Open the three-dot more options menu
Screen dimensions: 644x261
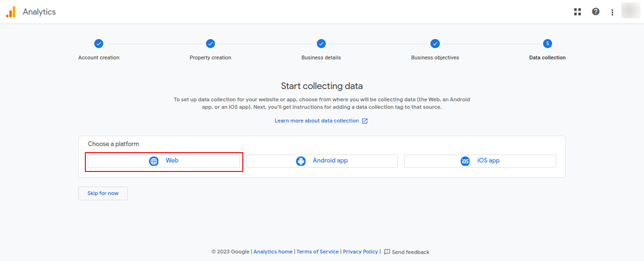click(612, 12)
